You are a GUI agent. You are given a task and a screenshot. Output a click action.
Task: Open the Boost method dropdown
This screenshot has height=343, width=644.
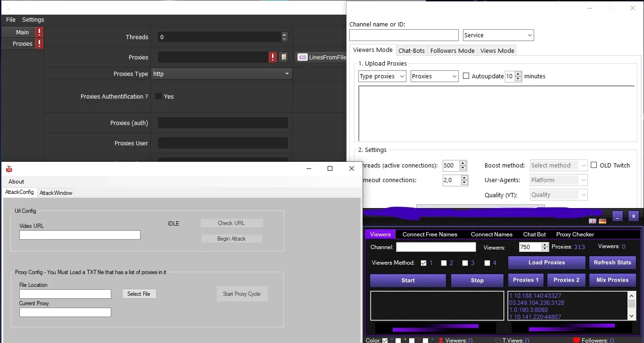coord(559,165)
